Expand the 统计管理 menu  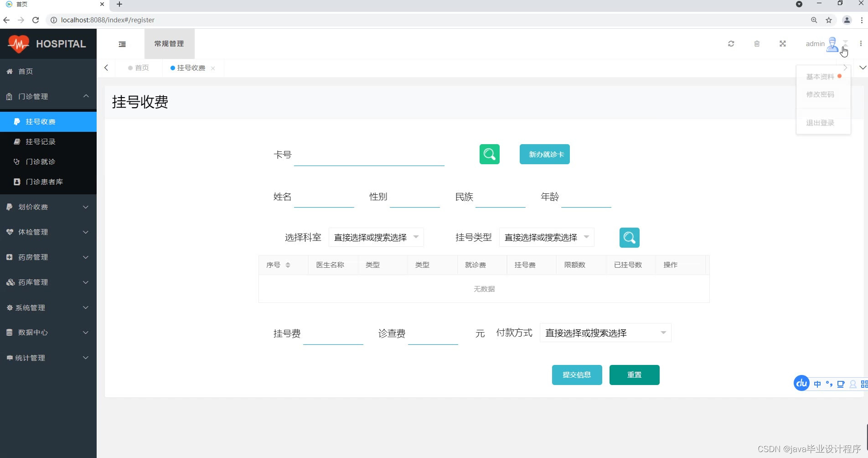pos(48,358)
